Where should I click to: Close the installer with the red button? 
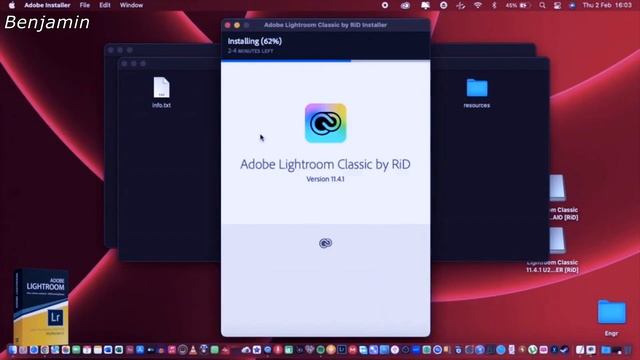pos(228,25)
